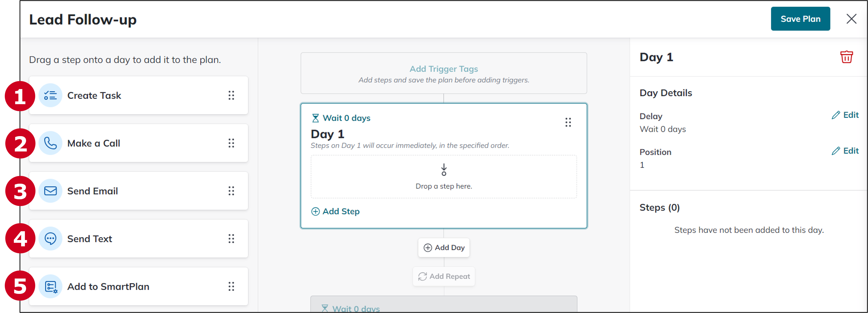Click the Day 1 card drag handle
Screen dimensions: 868x313
[x=568, y=122]
